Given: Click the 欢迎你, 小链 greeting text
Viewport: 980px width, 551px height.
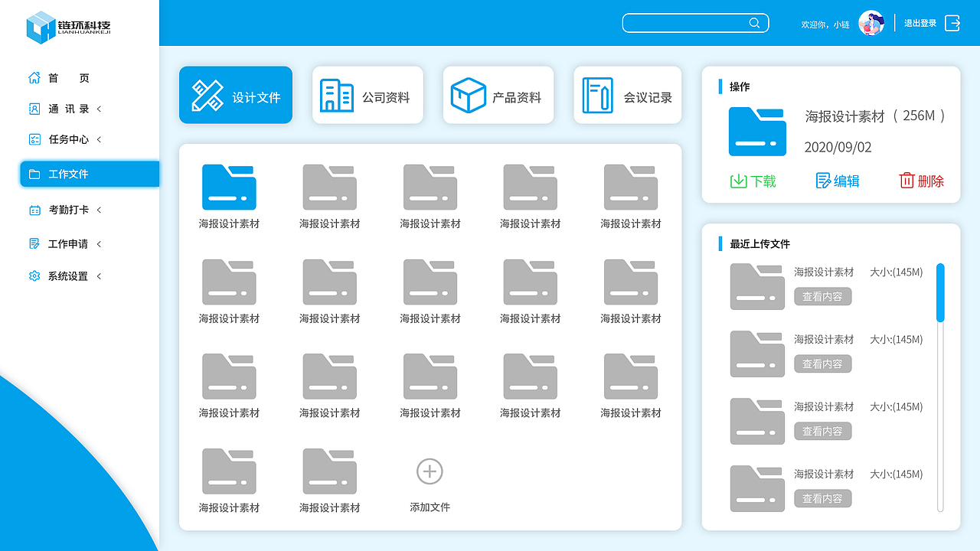Looking at the screenshot, I should (825, 24).
